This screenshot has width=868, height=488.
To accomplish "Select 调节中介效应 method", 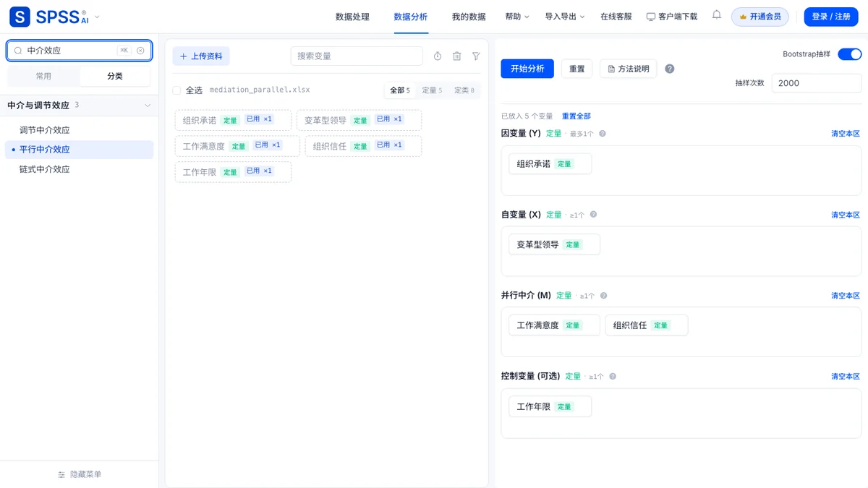I will (80, 130).
